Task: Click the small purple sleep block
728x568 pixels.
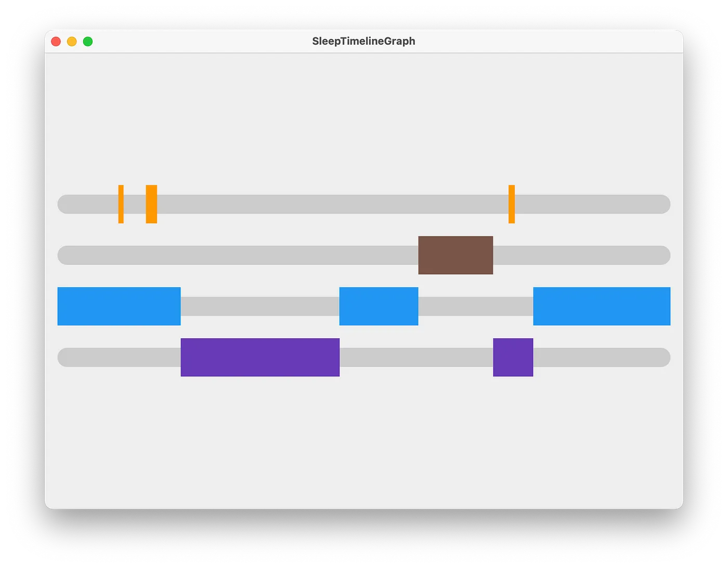Action: [513, 358]
